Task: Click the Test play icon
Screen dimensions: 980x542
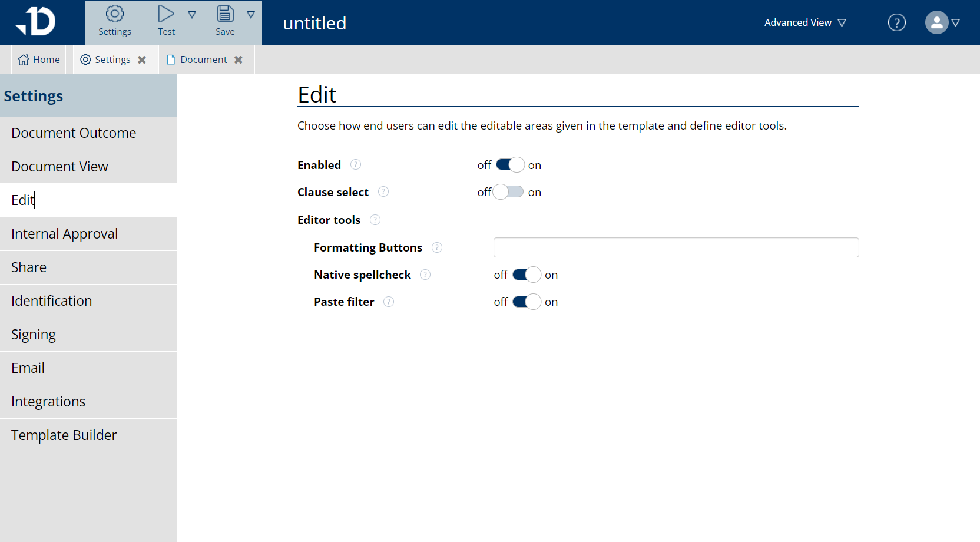Action: click(x=165, y=13)
